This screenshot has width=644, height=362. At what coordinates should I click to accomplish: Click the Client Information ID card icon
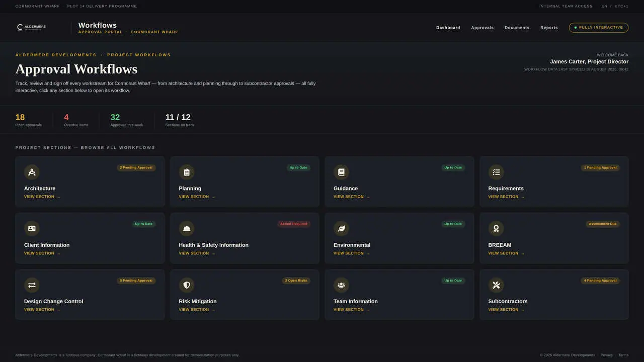pyautogui.click(x=32, y=229)
